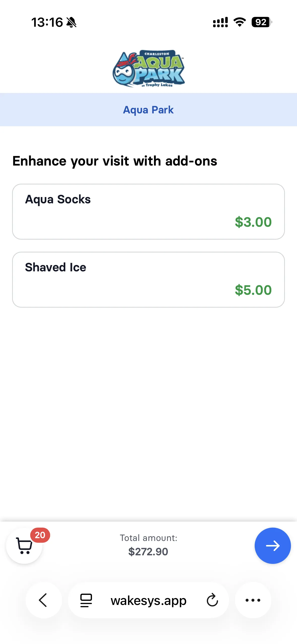
Task: Select the Aqua Socks add-on card
Action: pyautogui.click(x=149, y=212)
